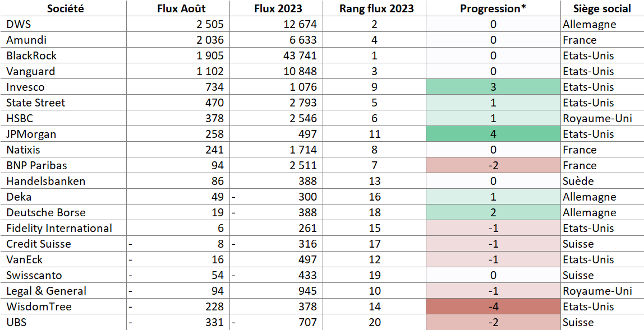Click BNP Paribas progression cell -2

click(493, 165)
